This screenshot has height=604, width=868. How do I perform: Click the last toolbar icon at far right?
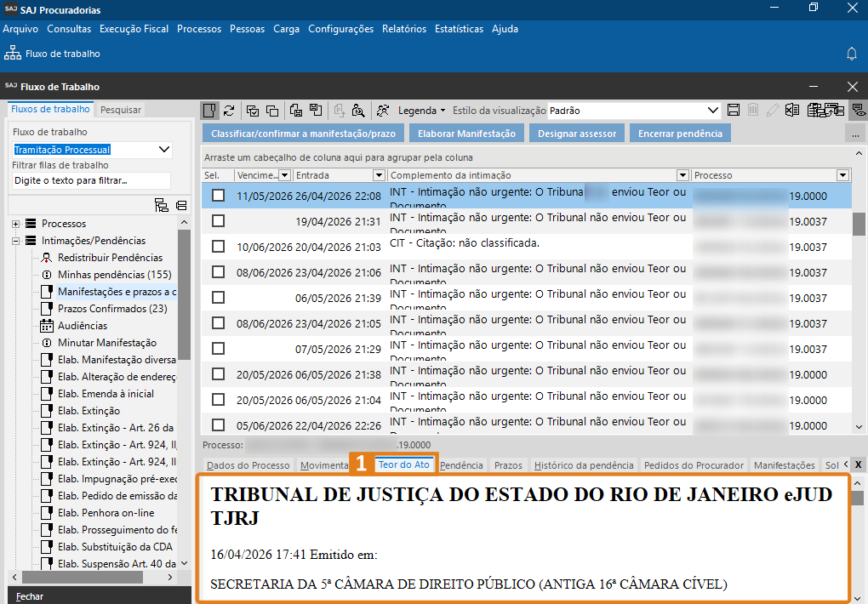(859, 111)
